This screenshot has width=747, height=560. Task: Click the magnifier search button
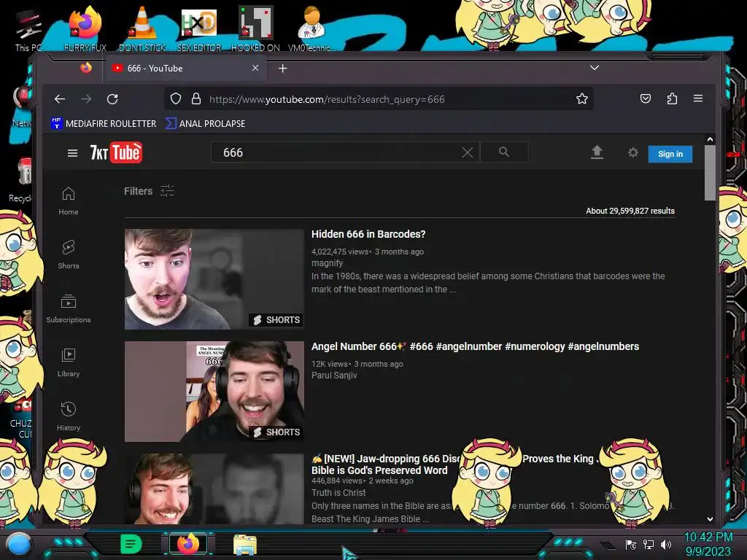point(504,152)
